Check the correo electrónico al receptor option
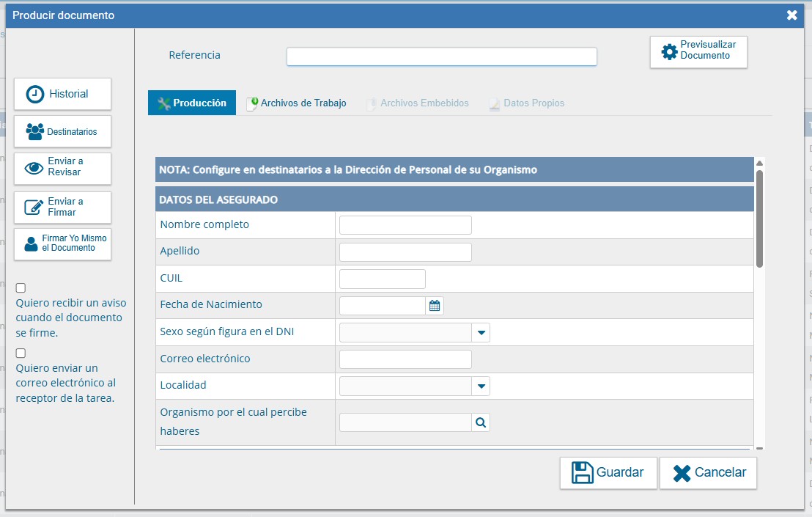Viewport: 812px width, 517px height. point(21,353)
